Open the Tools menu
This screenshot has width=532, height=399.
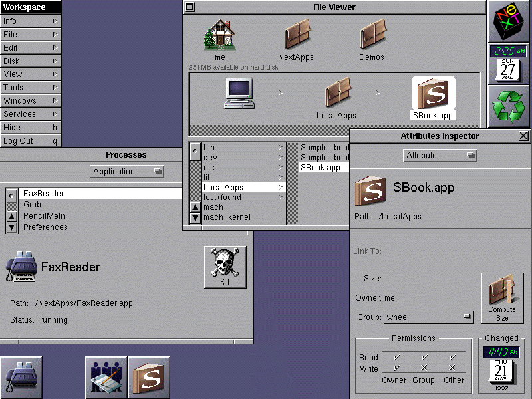[x=31, y=88]
